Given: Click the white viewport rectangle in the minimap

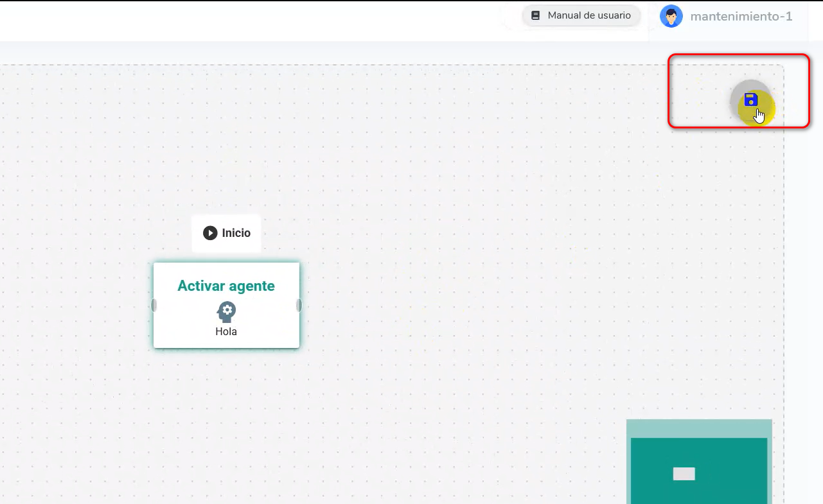Looking at the screenshot, I should click(x=684, y=474).
